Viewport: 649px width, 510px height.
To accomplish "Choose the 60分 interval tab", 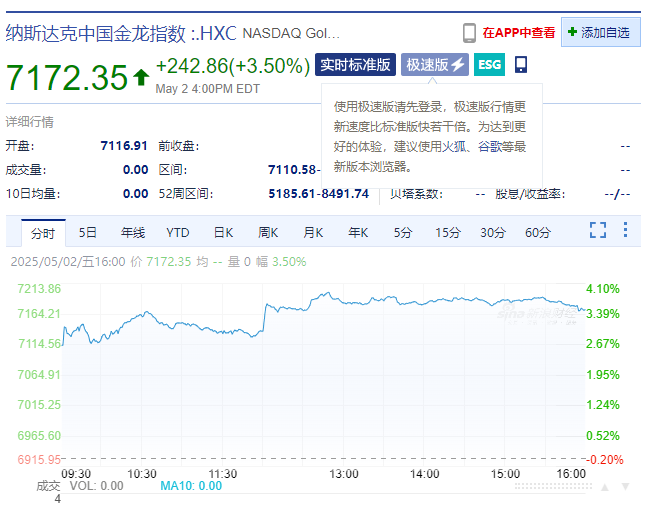I will tap(537, 233).
